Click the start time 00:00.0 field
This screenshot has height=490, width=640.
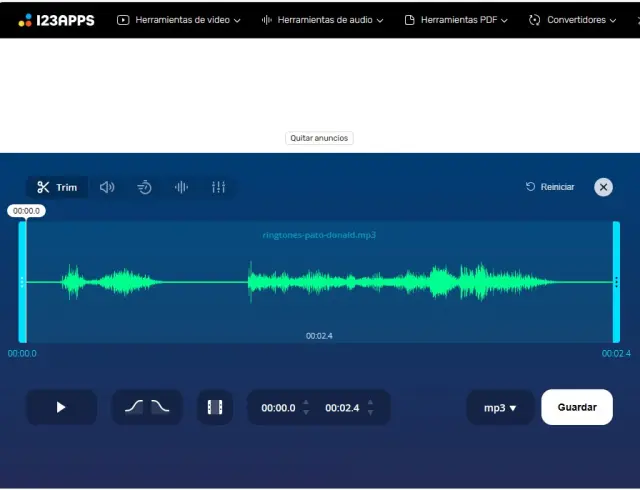click(278, 408)
